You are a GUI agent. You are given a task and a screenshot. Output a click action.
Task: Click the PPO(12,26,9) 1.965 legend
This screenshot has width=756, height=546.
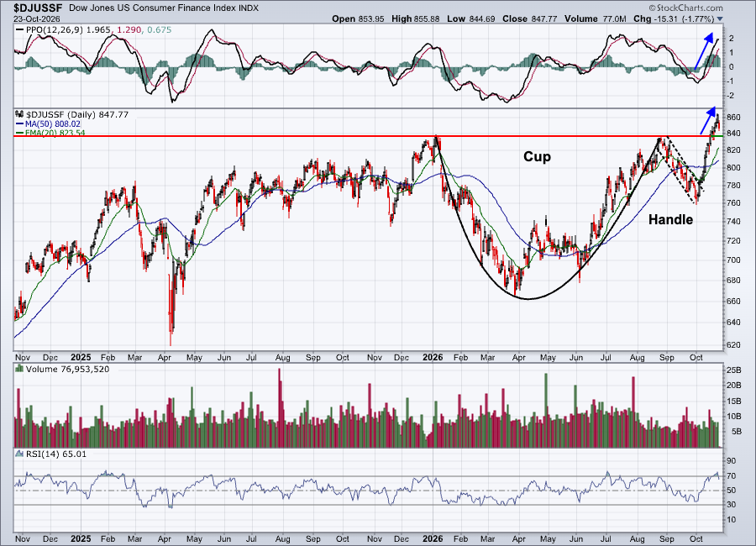pos(68,30)
